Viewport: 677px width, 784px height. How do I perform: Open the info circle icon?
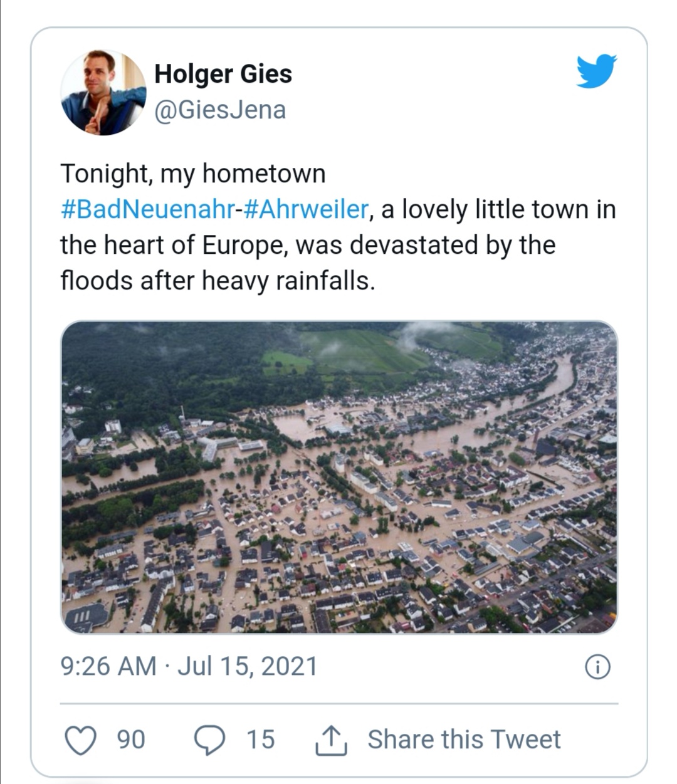pos(597,667)
